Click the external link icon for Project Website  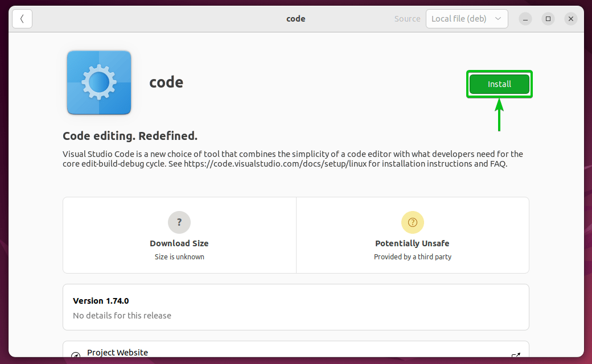pyautogui.click(x=516, y=354)
